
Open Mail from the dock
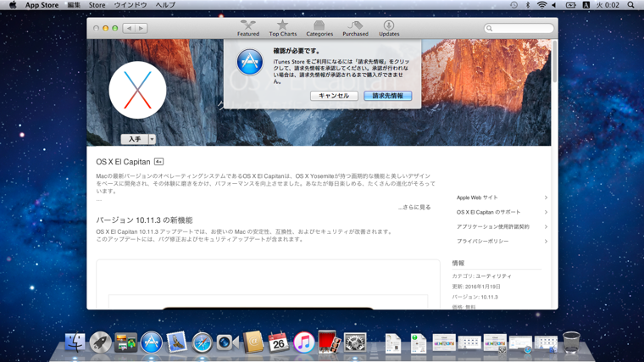click(x=176, y=343)
